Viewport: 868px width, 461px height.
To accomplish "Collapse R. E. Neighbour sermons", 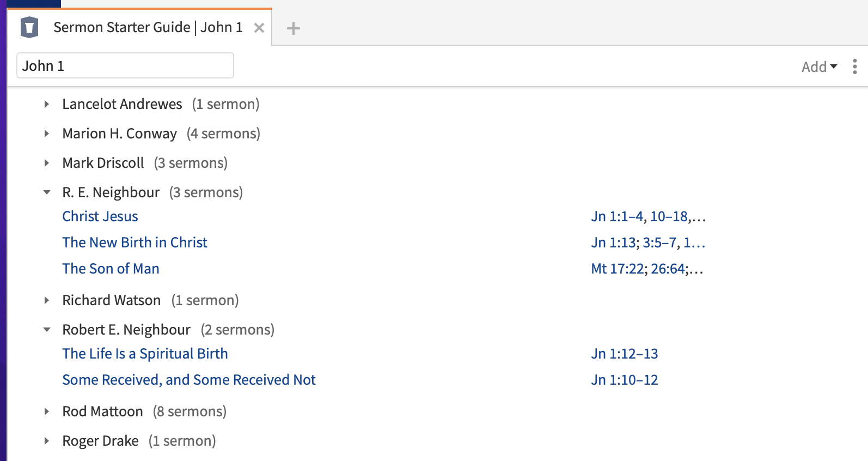I will (47, 192).
